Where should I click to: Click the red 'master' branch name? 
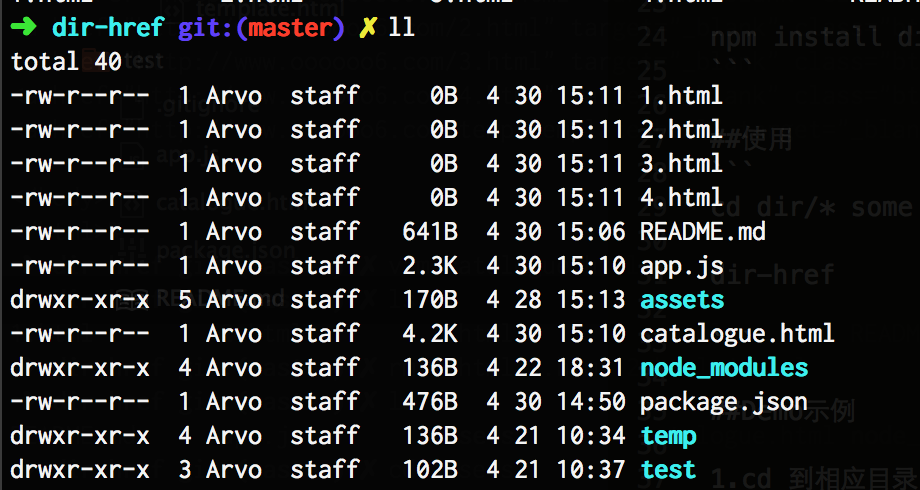coord(289,27)
